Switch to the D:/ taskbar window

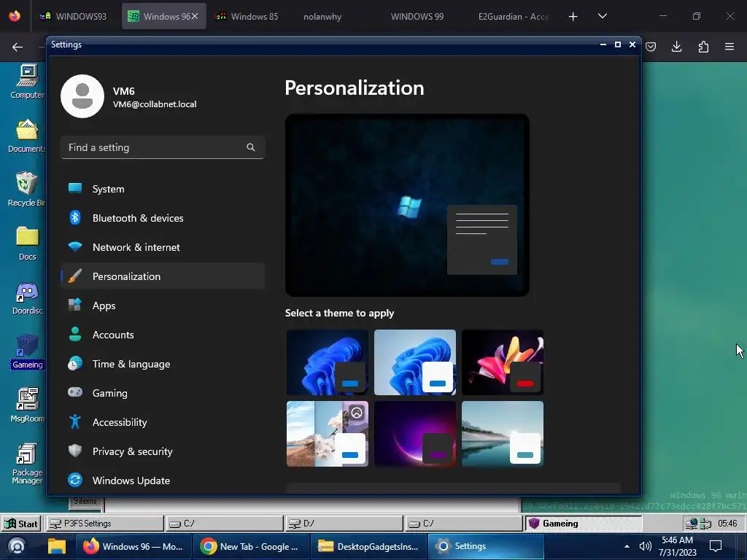[344, 524]
